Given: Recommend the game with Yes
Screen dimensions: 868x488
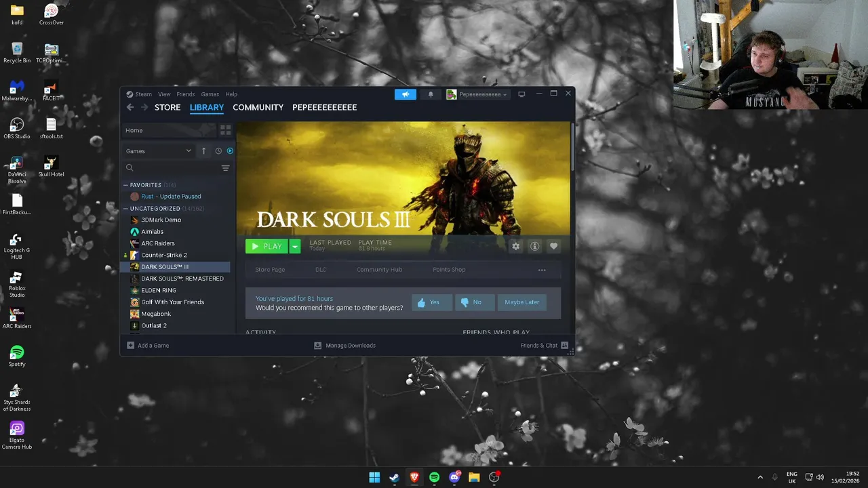Looking at the screenshot, I should tap(432, 302).
